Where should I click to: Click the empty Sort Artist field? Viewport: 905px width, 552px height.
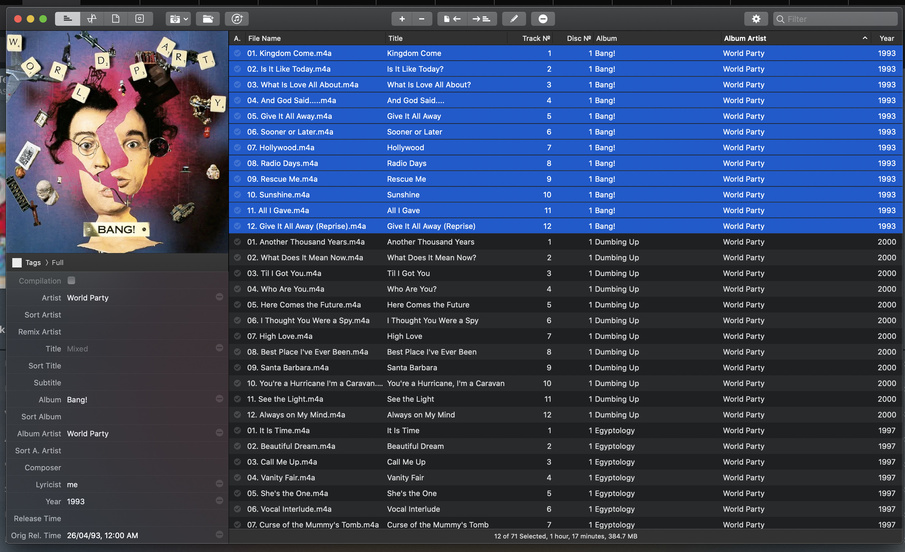(x=140, y=315)
